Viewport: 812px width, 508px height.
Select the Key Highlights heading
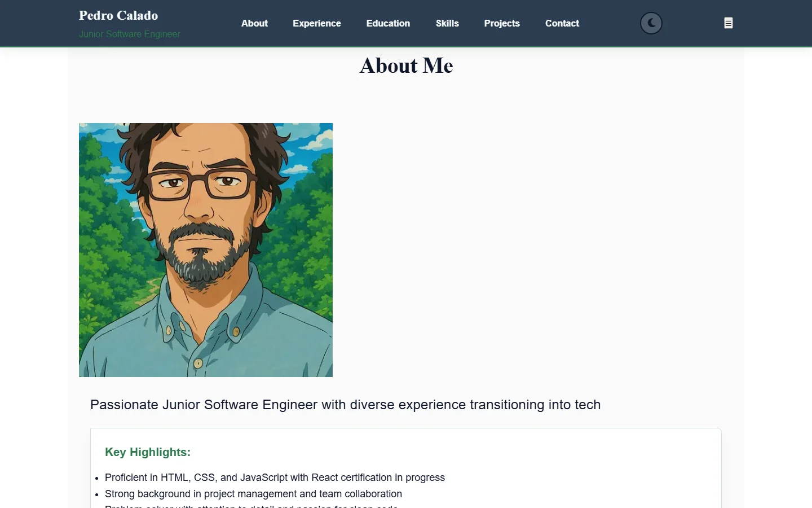click(x=148, y=452)
